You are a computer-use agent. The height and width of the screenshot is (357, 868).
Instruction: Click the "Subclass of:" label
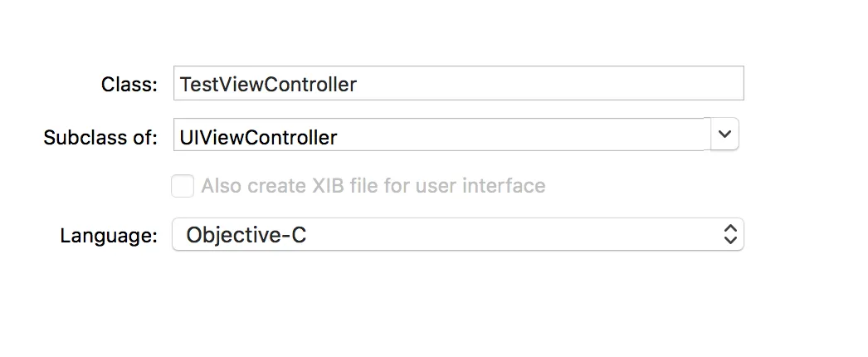[100, 137]
